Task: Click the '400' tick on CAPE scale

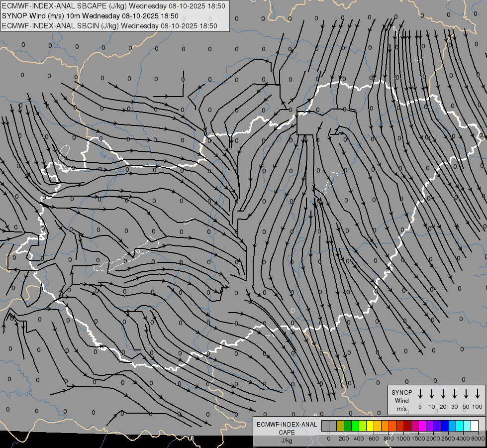Action: coord(359,439)
